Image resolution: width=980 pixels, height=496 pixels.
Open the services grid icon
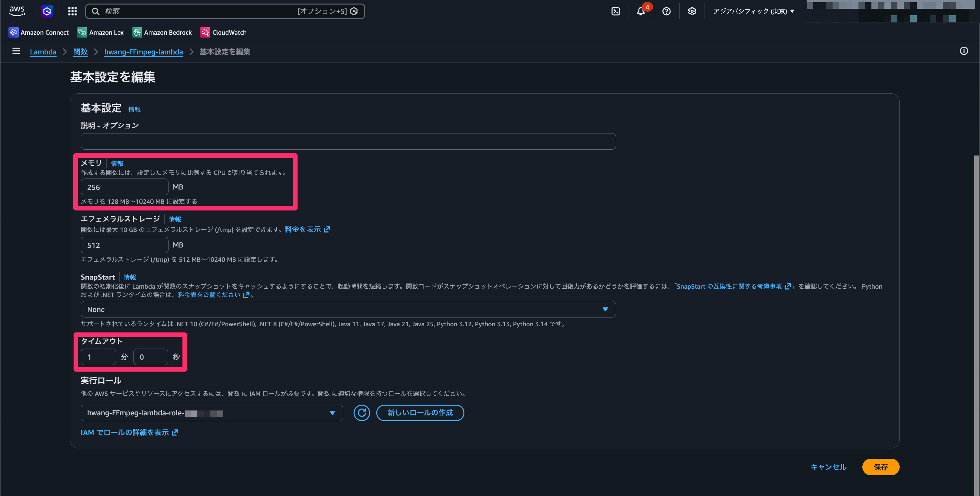click(72, 11)
